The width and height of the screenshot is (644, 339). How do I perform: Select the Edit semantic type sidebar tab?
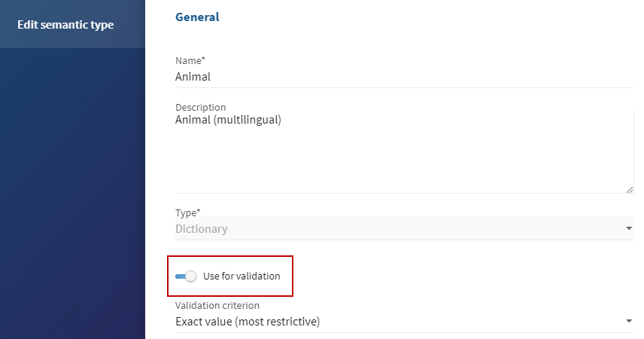pos(65,25)
